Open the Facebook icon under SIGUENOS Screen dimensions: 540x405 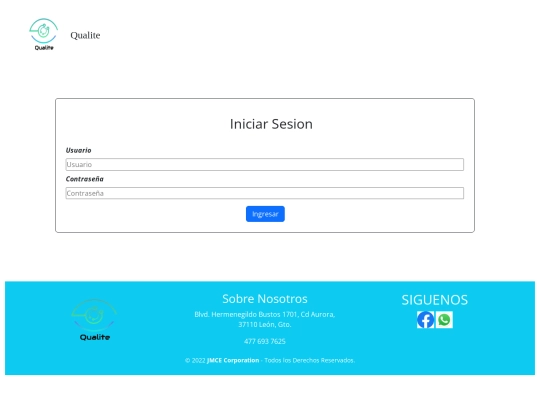pyautogui.click(x=425, y=320)
